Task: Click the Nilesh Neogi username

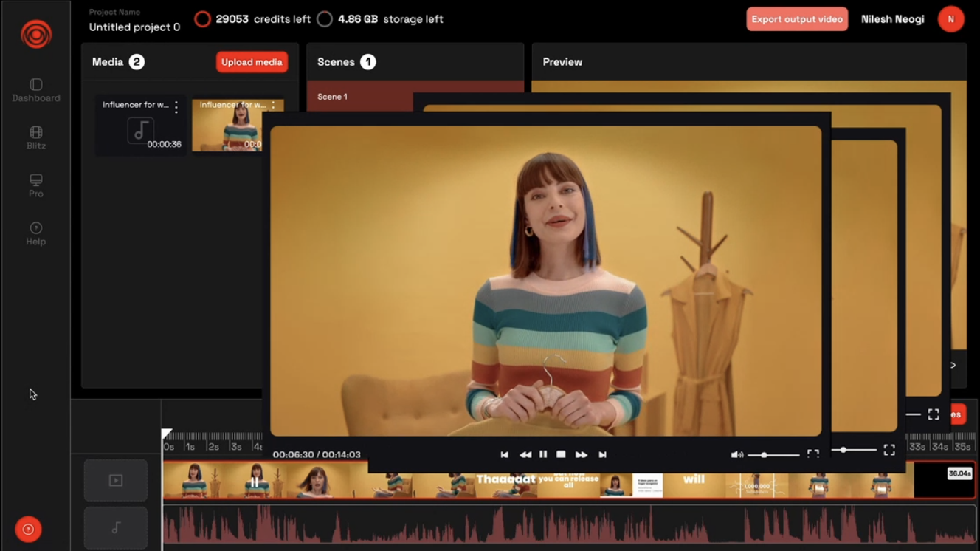Action: (892, 19)
